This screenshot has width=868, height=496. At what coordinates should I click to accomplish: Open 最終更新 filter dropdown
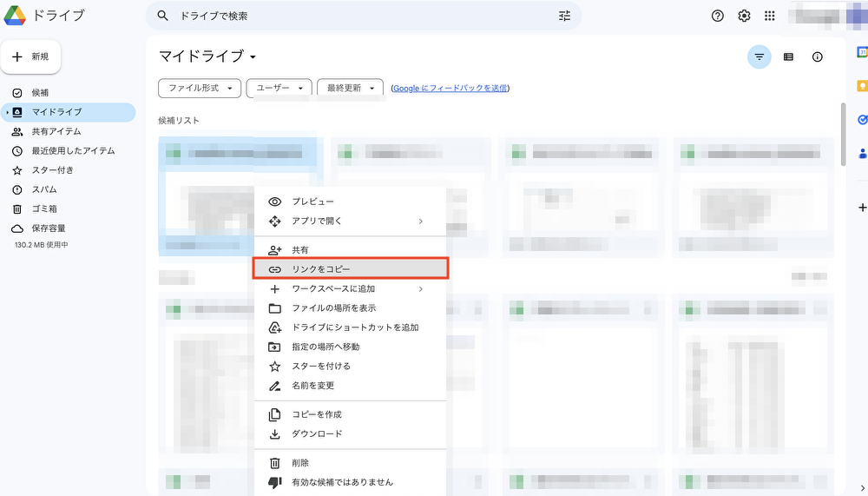point(350,88)
